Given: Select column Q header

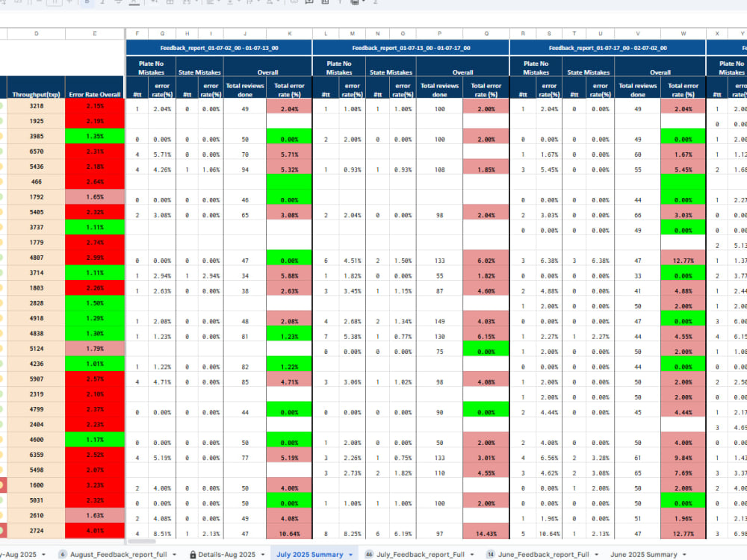Looking at the screenshot, I should (x=486, y=34).
